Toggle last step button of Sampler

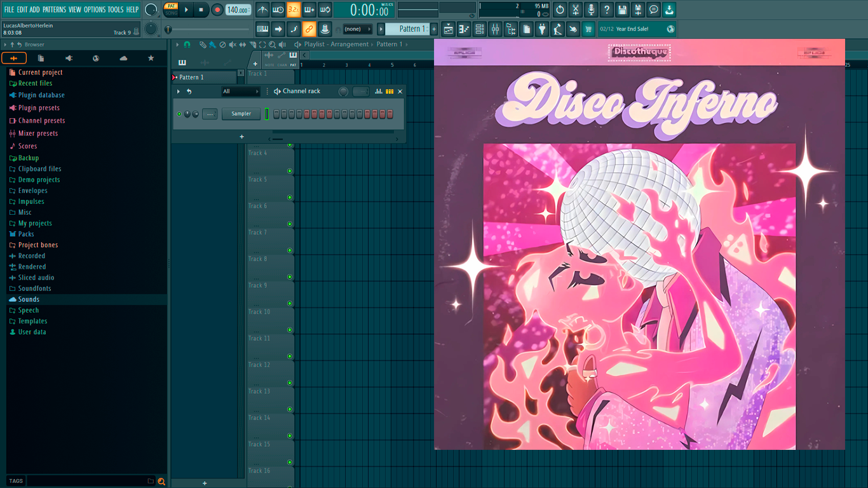[x=390, y=114]
